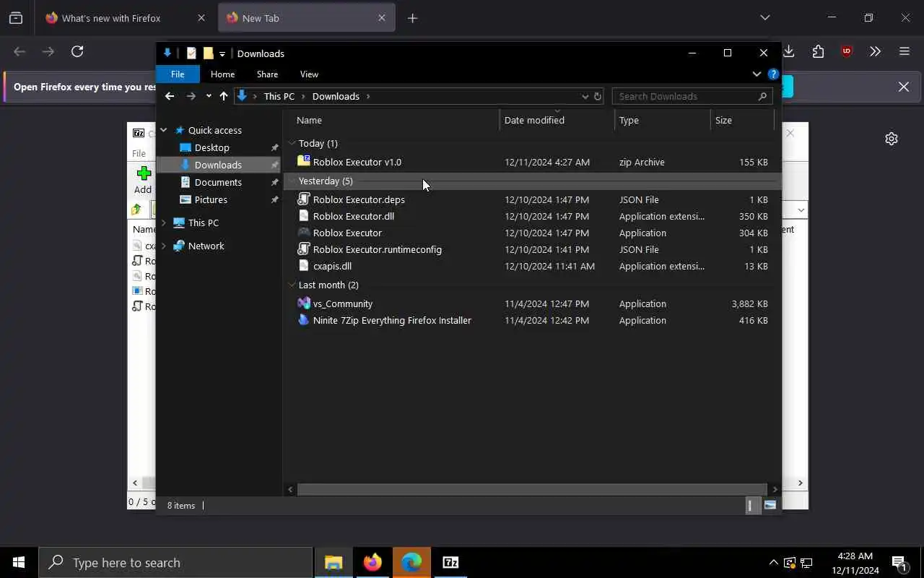Expand the Network tree node
Screen dimensions: 924x578
[x=164, y=246]
